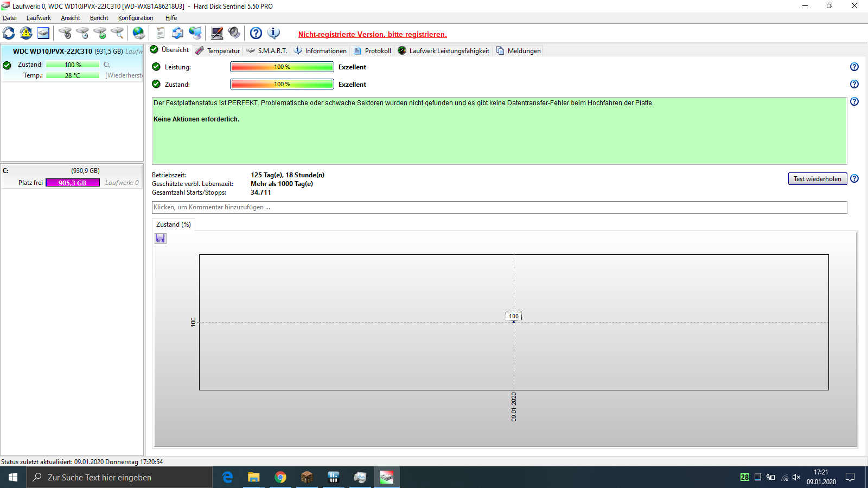Click the green 28 °C temperature bar
The height and width of the screenshot is (488, 868).
[x=73, y=75]
